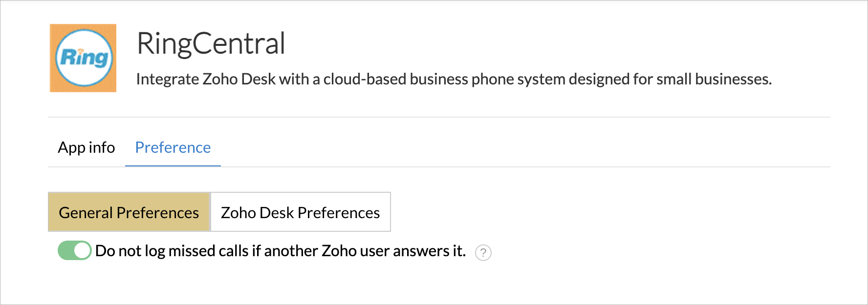Screen dimensions: 868x305
Task: Turn off the green toggle switch
Action: click(75, 250)
